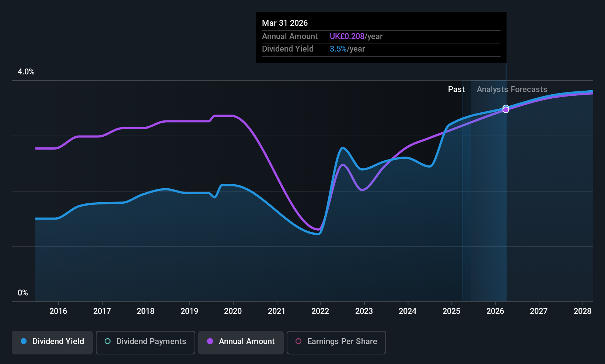Click the UK£0.208/year tooltip value
The height and width of the screenshot is (364, 605).
(x=356, y=36)
